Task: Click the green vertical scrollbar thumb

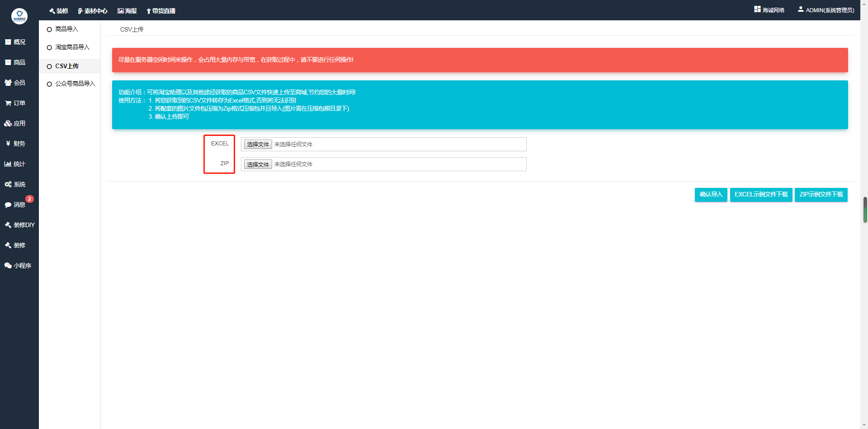Action: click(x=865, y=210)
